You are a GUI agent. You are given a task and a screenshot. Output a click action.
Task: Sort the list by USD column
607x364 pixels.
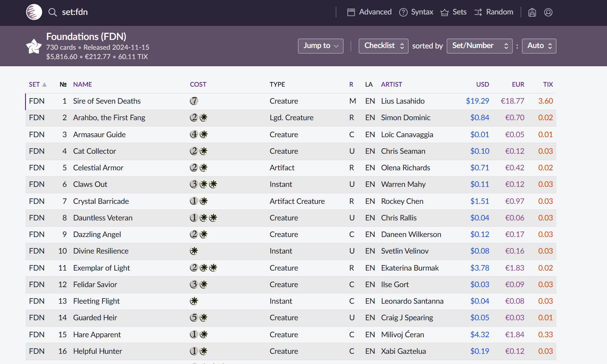click(x=482, y=85)
